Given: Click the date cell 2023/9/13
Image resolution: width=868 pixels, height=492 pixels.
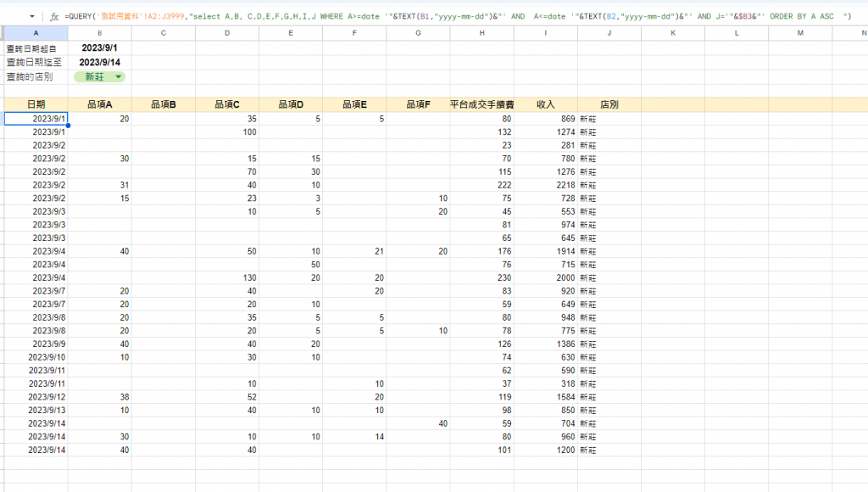Looking at the screenshot, I should click(x=36, y=411).
